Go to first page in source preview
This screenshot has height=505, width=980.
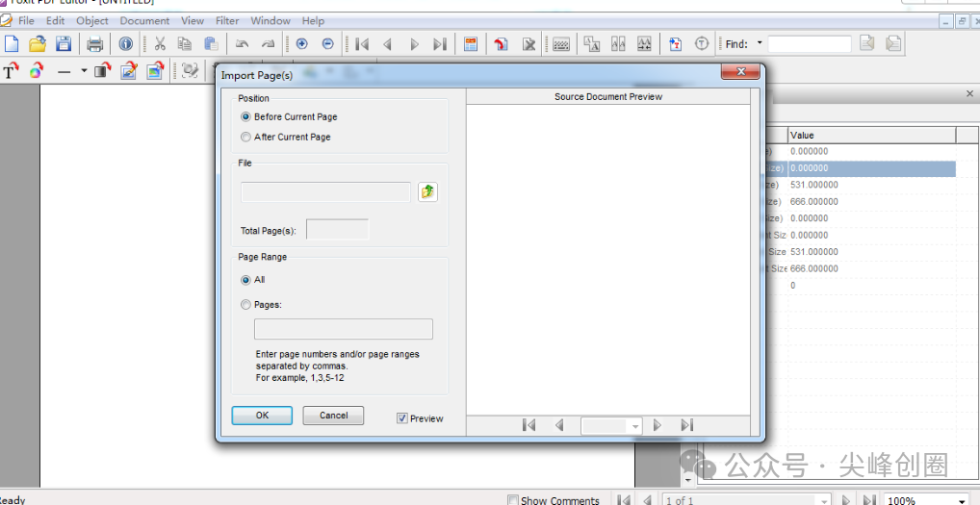pos(529,425)
